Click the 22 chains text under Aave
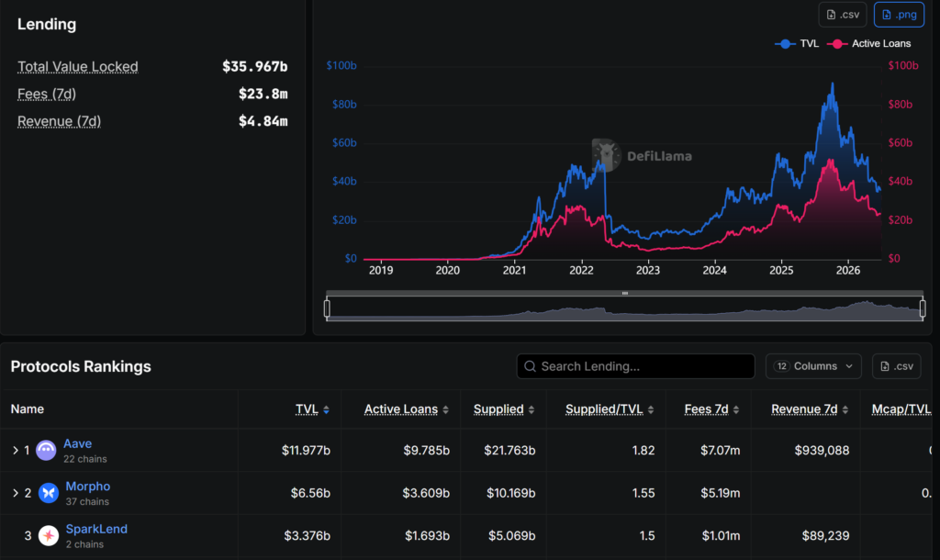The height and width of the screenshot is (560, 940). tap(85, 459)
